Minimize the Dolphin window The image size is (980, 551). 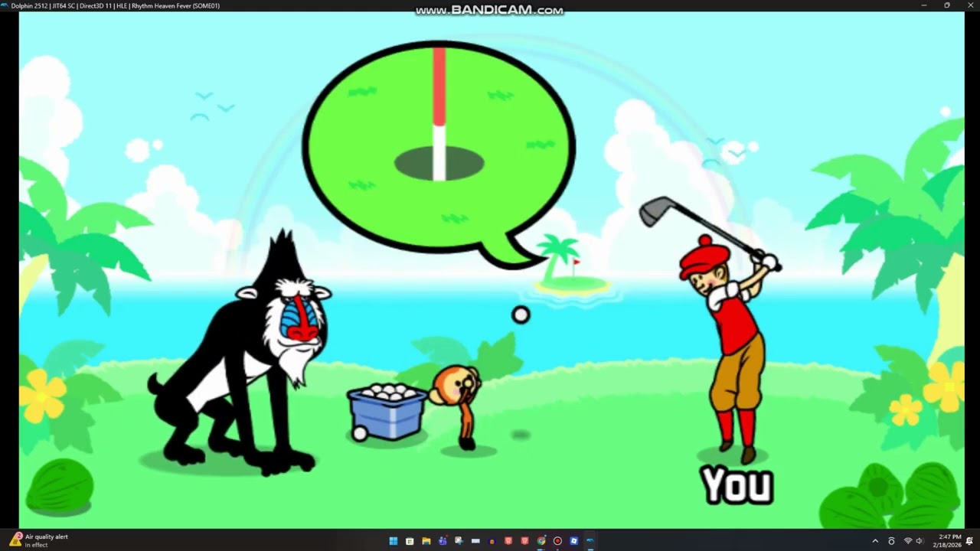coord(924,5)
